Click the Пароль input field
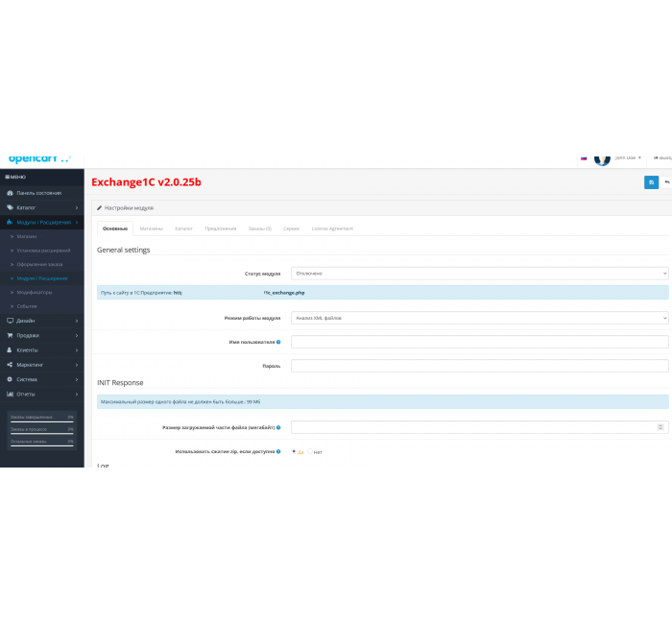 click(x=480, y=366)
